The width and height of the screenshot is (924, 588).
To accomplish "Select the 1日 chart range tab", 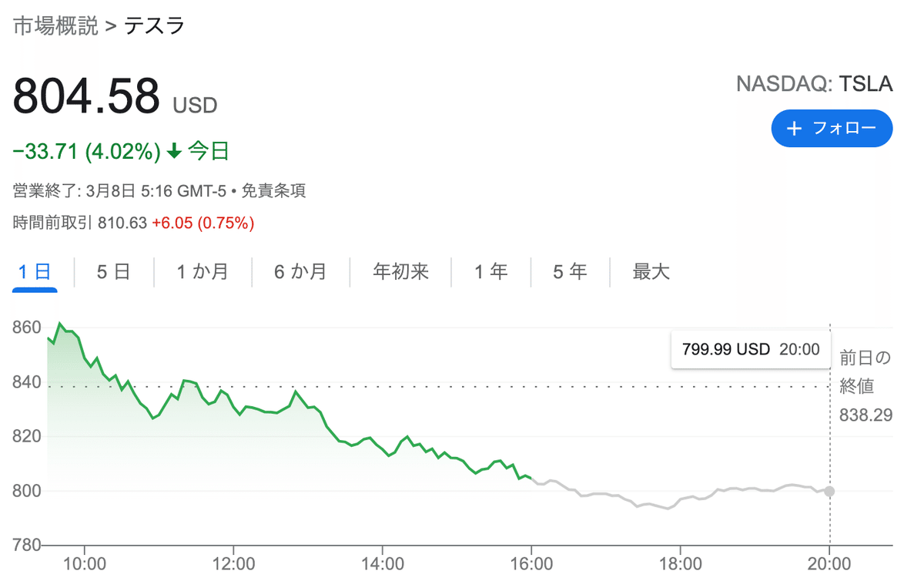I will coord(35,271).
